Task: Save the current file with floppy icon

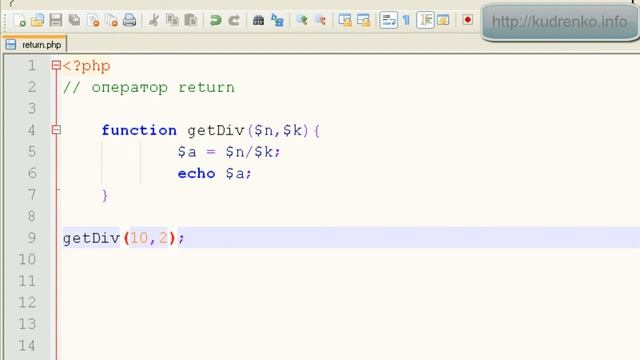Action: point(56,20)
